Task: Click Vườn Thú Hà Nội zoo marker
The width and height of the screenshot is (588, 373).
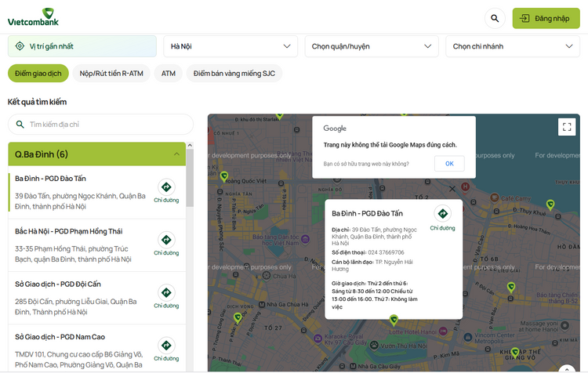Action: 374,345
